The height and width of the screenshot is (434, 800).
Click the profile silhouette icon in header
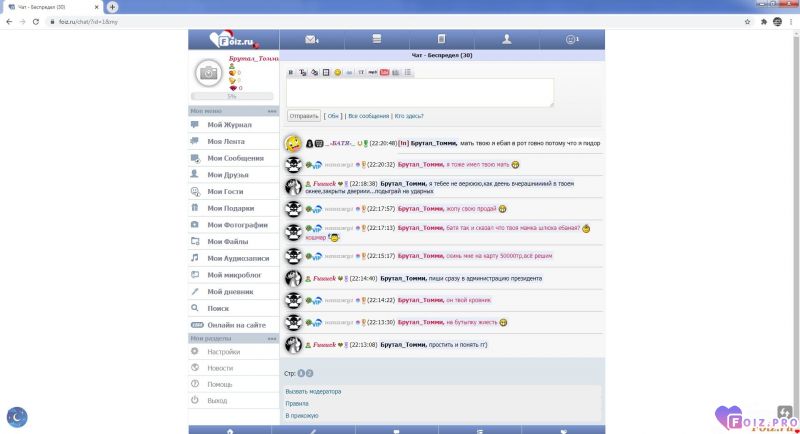[x=507, y=40]
